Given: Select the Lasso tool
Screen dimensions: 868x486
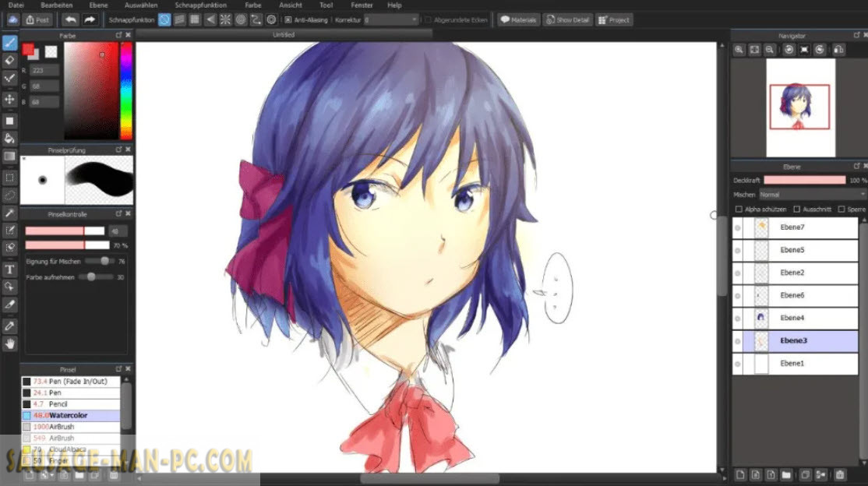Looking at the screenshot, I should (9, 195).
